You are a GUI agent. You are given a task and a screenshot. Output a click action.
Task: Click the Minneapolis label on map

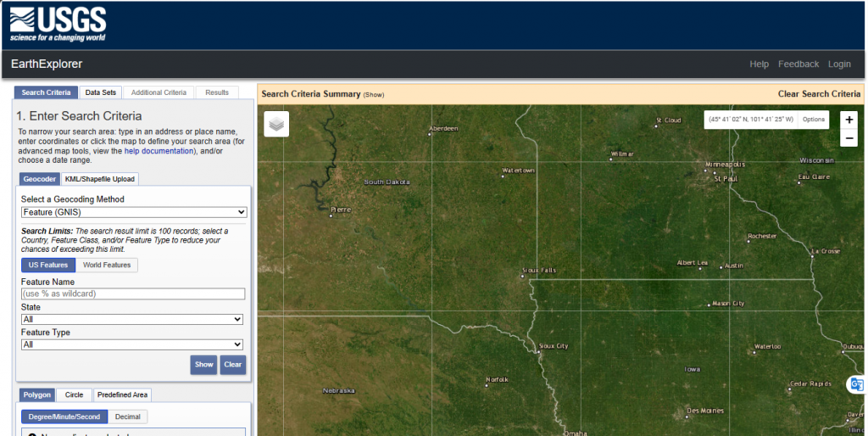point(726,165)
